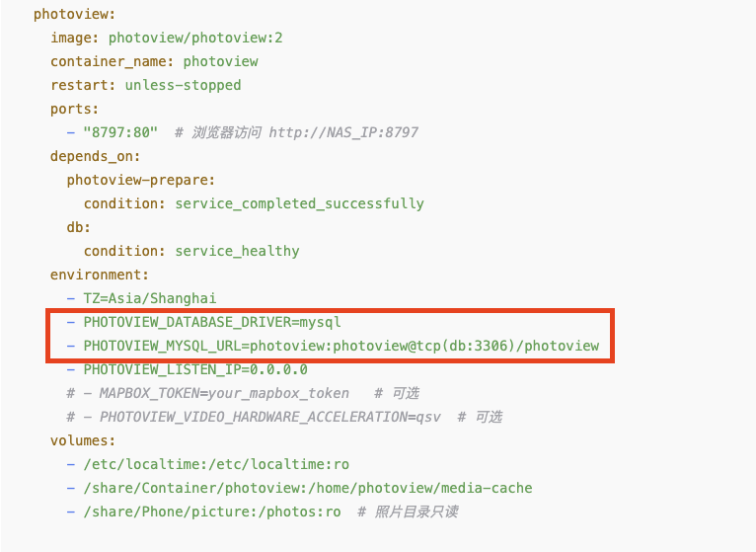Click the PHOTOVIEW_DATABASE_DRIVER=mysql line
Viewport: 756px width, 552px height.
(212, 322)
